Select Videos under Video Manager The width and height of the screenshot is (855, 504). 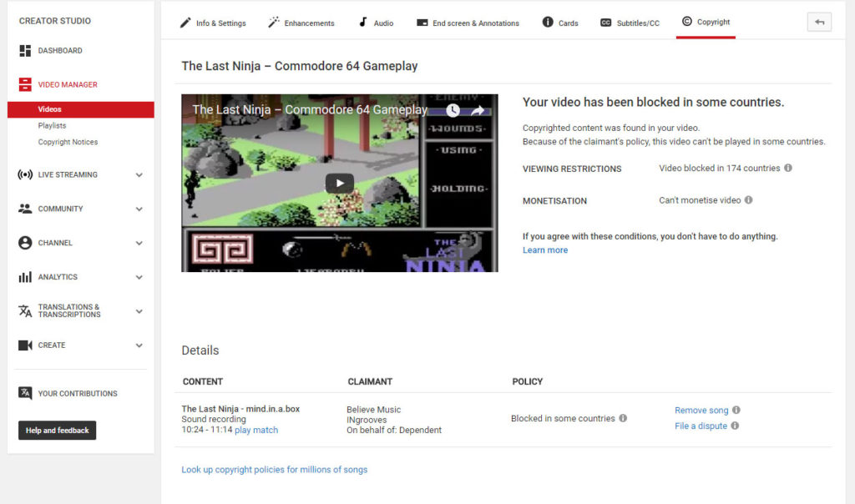click(x=81, y=109)
